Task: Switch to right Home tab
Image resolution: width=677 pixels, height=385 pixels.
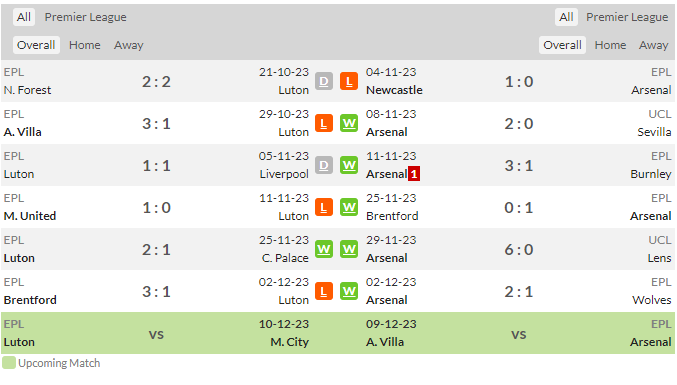Action: click(610, 45)
